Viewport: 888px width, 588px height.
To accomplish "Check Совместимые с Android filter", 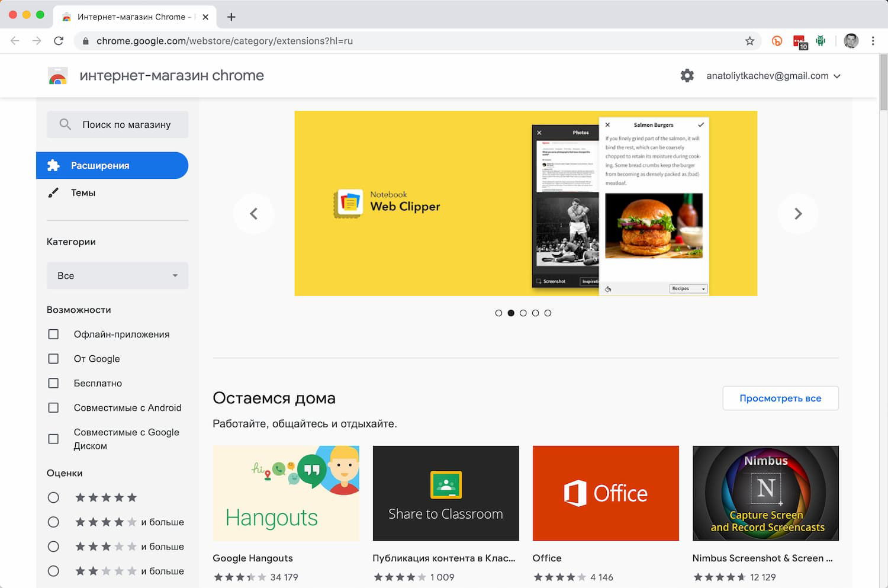I will click(x=53, y=407).
